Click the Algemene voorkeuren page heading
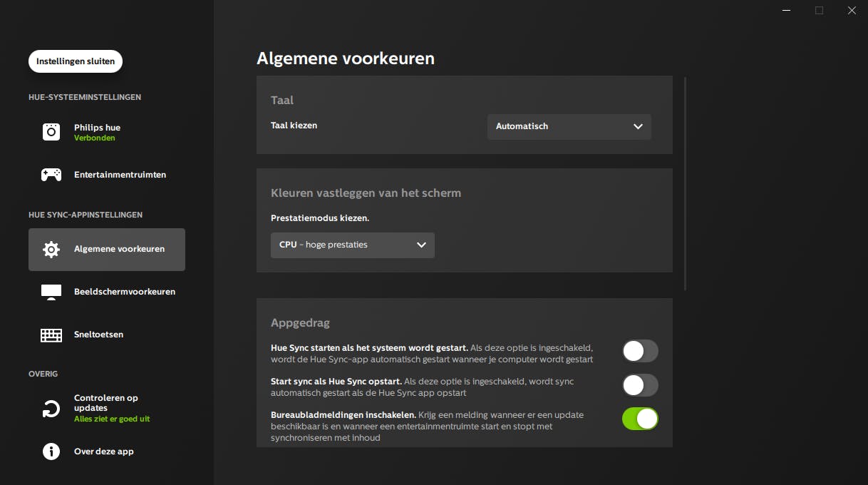Image resolution: width=868 pixels, height=485 pixels. pyautogui.click(x=346, y=58)
